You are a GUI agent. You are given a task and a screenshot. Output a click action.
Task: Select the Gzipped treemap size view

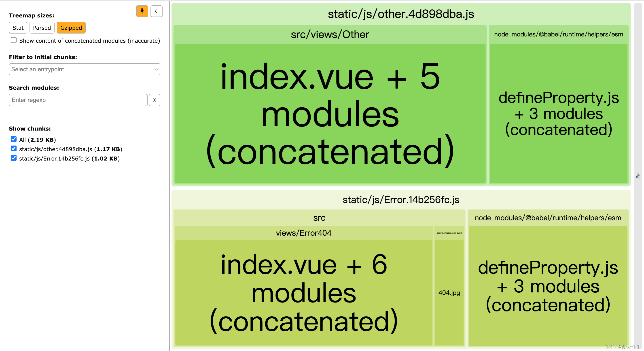coord(71,27)
